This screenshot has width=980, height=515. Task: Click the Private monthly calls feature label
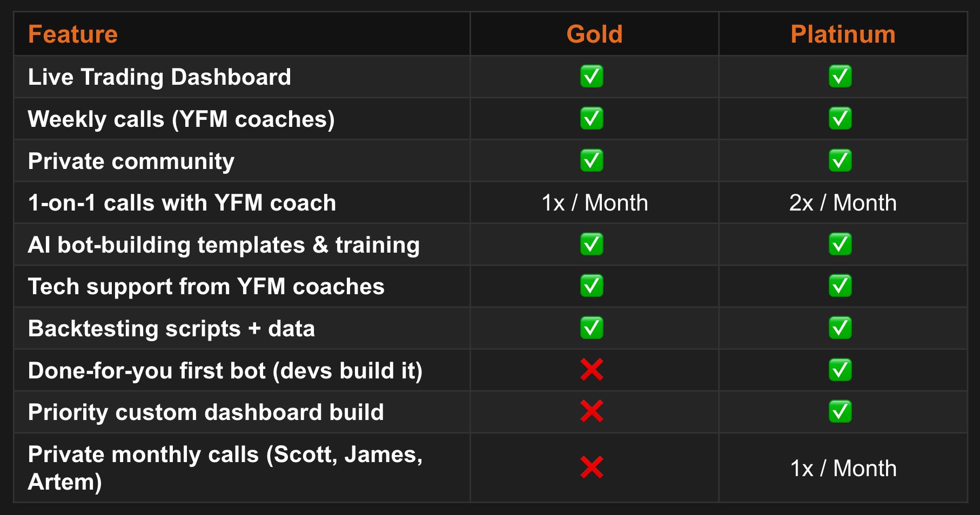click(x=225, y=467)
